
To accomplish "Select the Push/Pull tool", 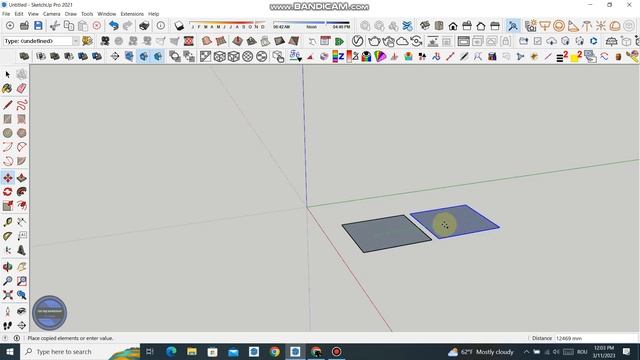I will 22,178.
